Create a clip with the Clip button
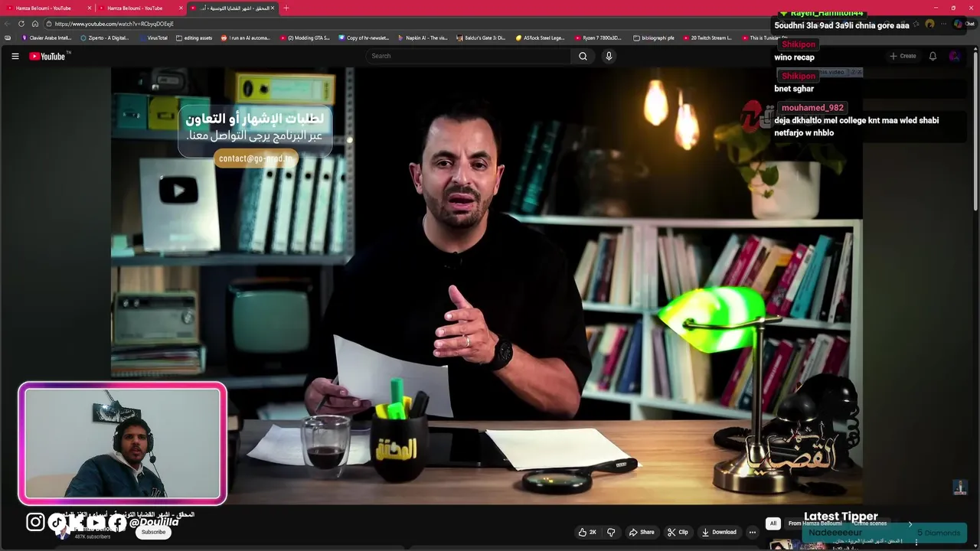980x551 pixels. pos(678,532)
